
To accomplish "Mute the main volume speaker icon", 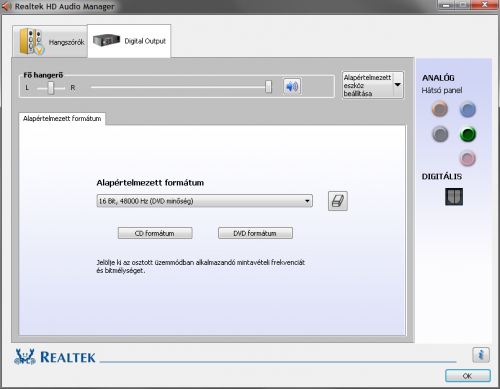I will pyautogui.click(x=292, y=87).
